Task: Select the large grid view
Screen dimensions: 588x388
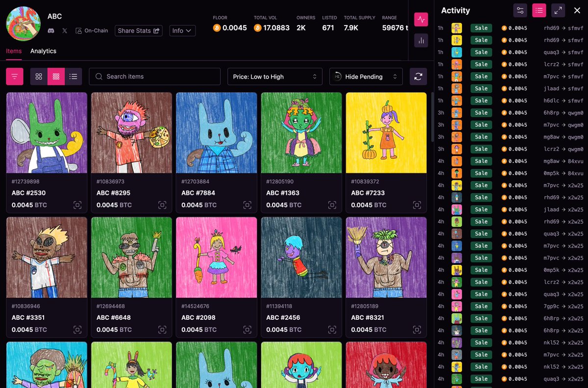Action: coord(39,77)
